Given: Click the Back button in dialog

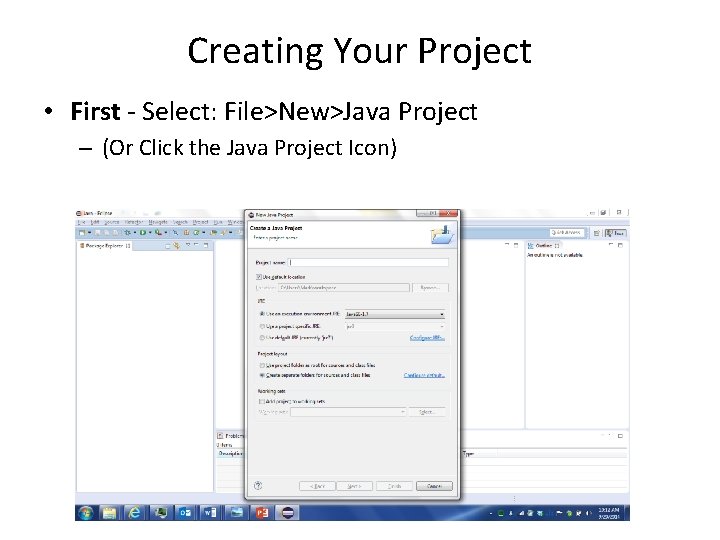Looking at the screenshot, I should click(x=317, y=486).
